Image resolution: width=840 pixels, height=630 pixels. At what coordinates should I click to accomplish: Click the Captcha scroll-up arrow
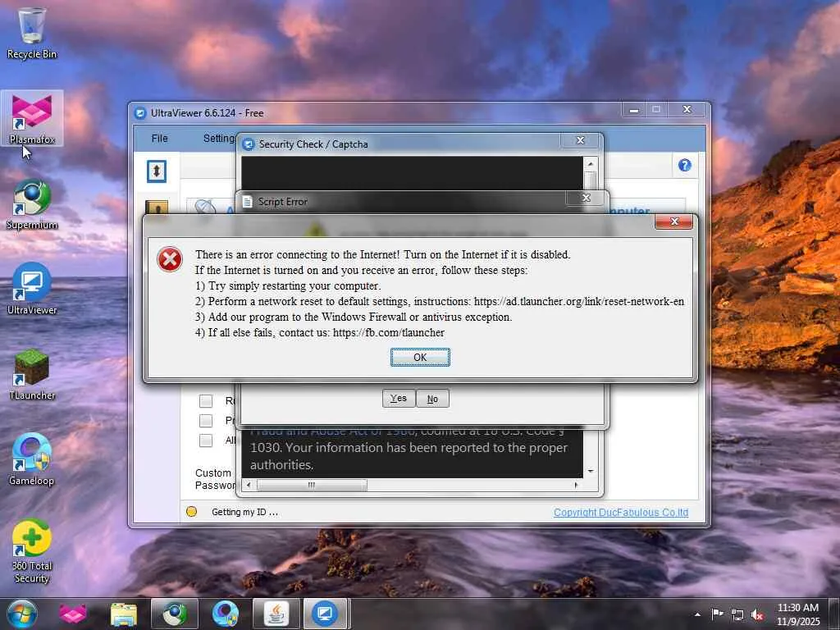(590, 163)
